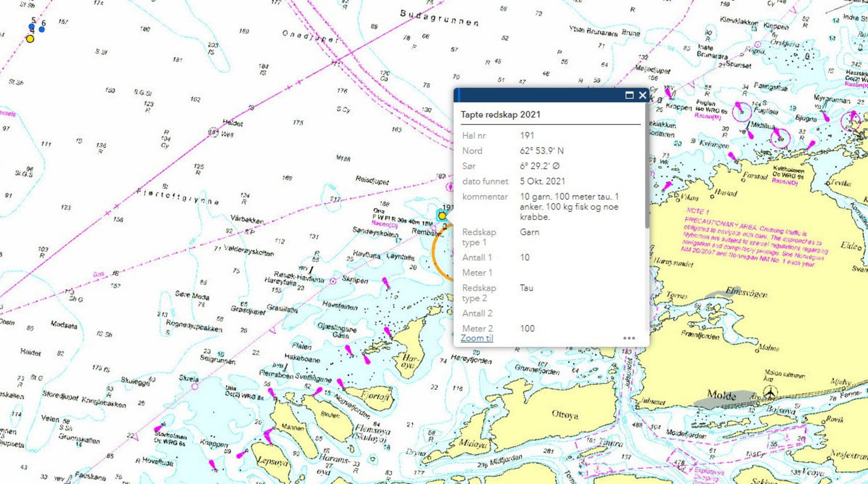Click the dark blue popup header bar
The image size is (868, 484).
pos(539,95)
